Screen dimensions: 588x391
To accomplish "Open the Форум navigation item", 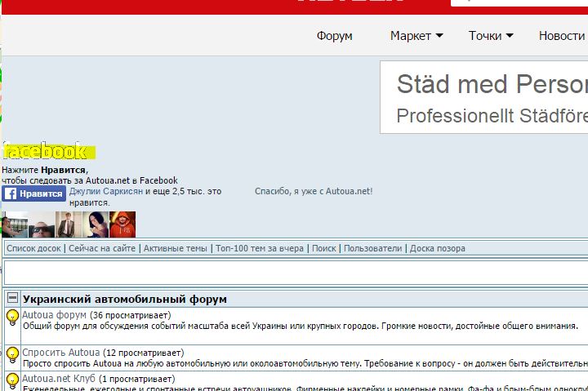I will 334,36.
